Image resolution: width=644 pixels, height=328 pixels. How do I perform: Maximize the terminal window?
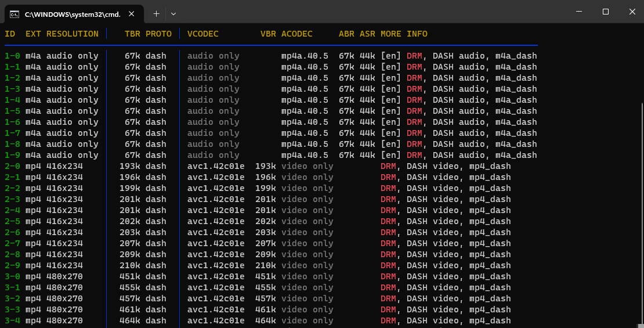coord(606,12)
